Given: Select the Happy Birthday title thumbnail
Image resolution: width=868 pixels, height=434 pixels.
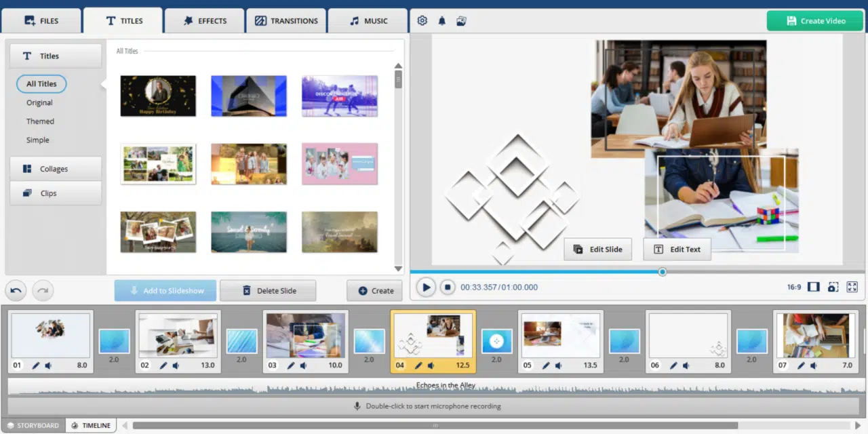Looking at the screenshot, I should pyautogui.click(x=158, y=96).
